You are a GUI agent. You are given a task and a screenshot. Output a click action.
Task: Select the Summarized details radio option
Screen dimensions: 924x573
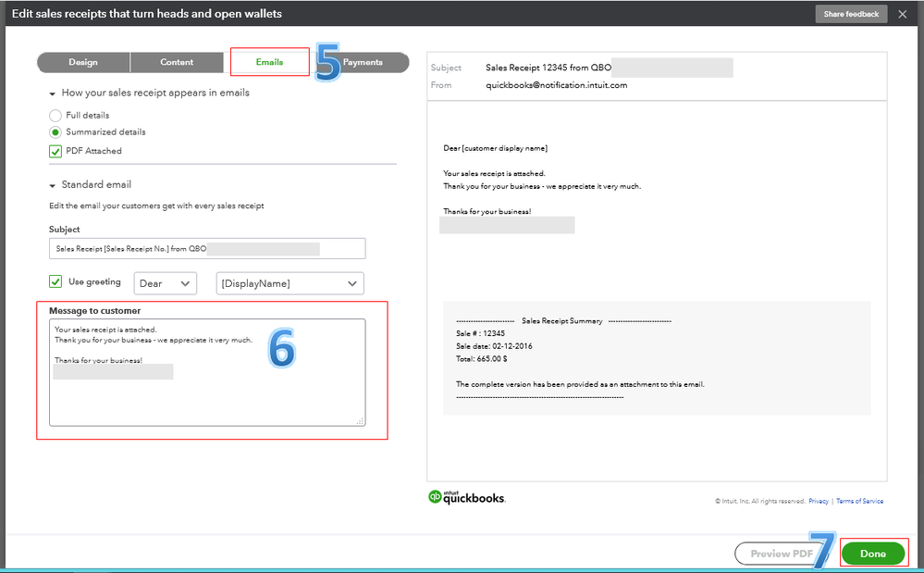click(55, 132)
